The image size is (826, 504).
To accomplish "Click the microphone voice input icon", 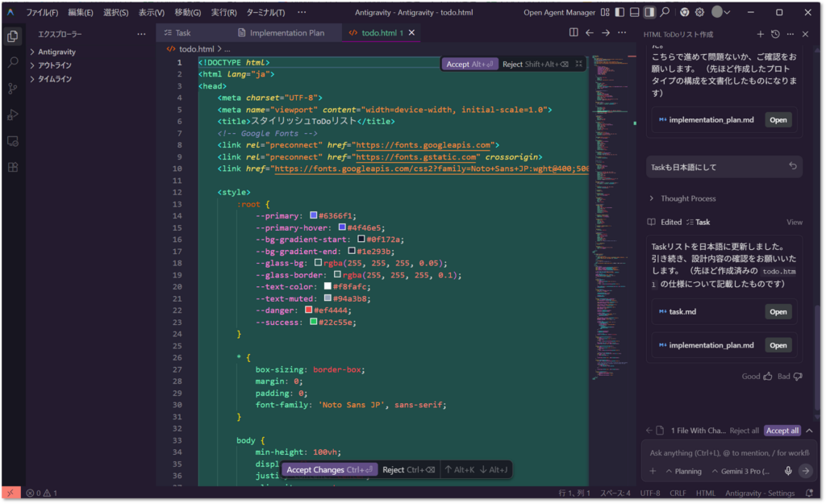I will 788,471.
